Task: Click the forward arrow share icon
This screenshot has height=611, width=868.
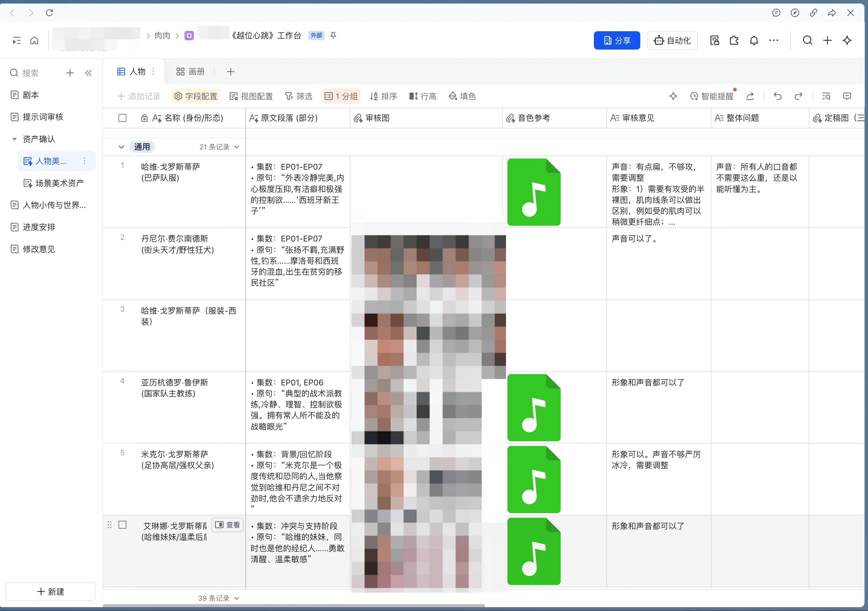Action: pos(832,13)
